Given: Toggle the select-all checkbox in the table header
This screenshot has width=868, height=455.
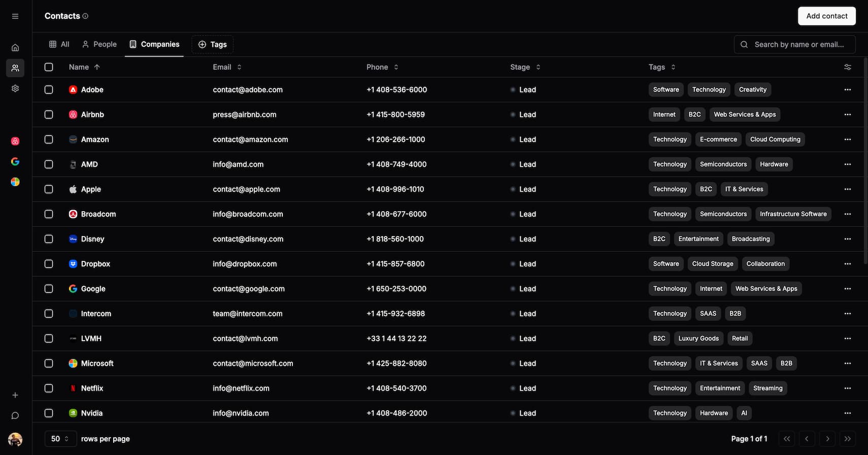Looking at the screenshot, I should [x=49, y=67].
